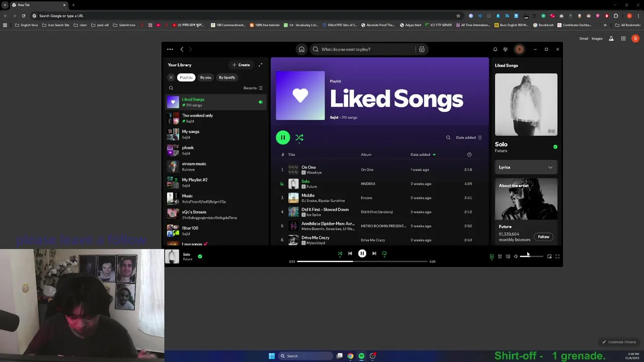The width and height of the screenshot is (644, 362).
Task: Open Spotify from Windows taskbar
Action: (361, 356)
